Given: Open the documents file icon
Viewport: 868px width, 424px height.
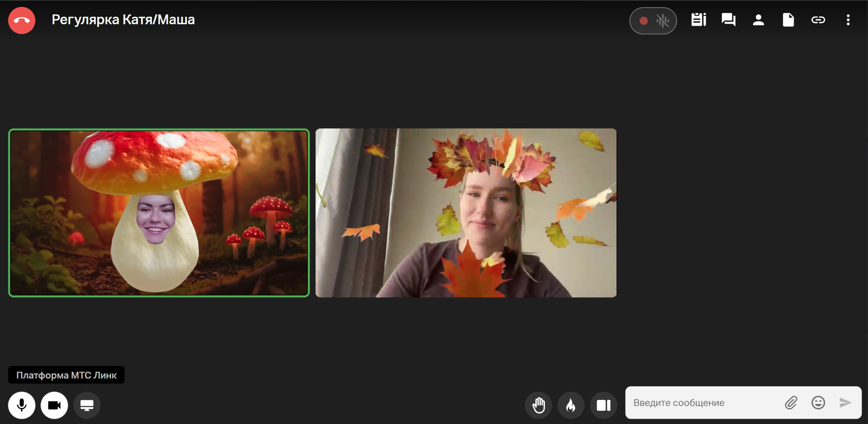Looking at the screenshot, I should pyautogui.click(x=788, y=20).
